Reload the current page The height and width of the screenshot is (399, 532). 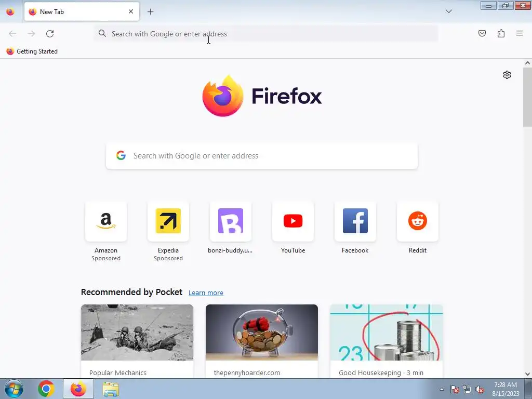tap(50, 34)
